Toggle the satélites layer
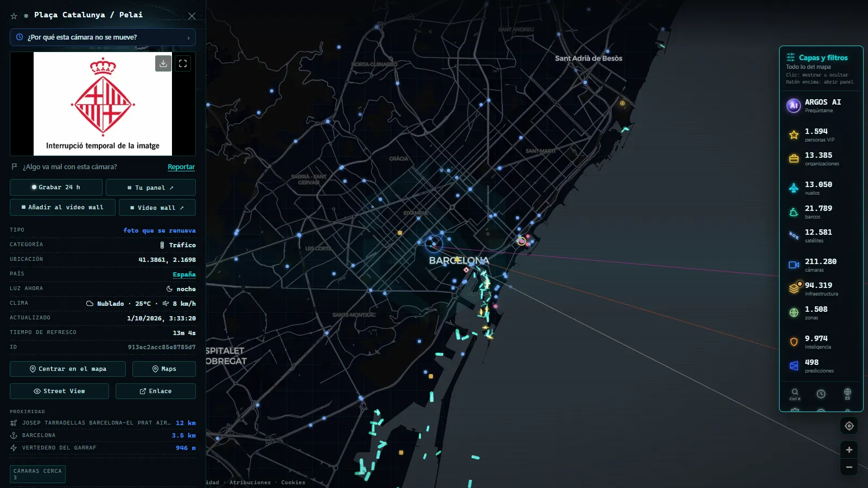The image size is (868, 488). [821, 235]
